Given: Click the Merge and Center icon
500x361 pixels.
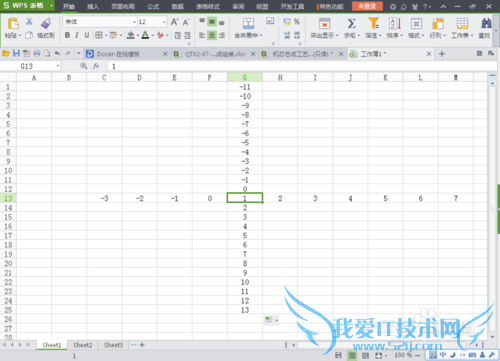Looking at the screenshot, I should tap(248, 23).
